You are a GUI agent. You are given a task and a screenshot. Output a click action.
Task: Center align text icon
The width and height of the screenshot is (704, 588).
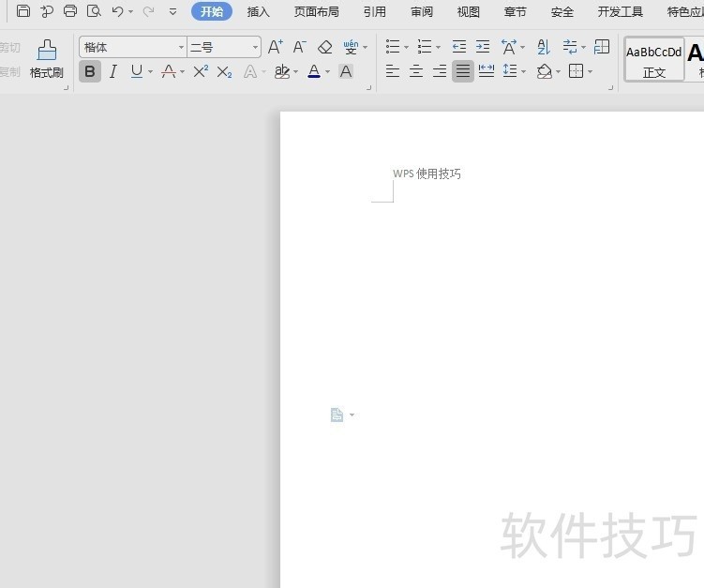click(416, 71)
